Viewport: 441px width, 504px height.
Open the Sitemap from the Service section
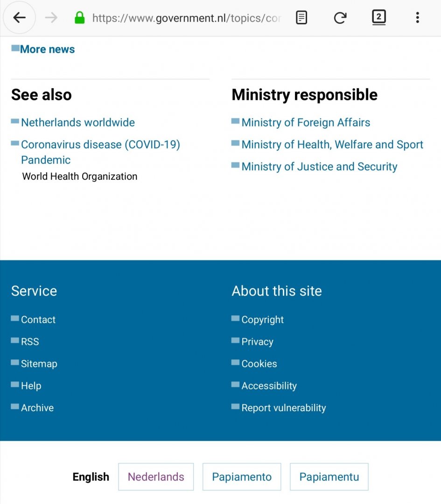click(x=39, y=364)
